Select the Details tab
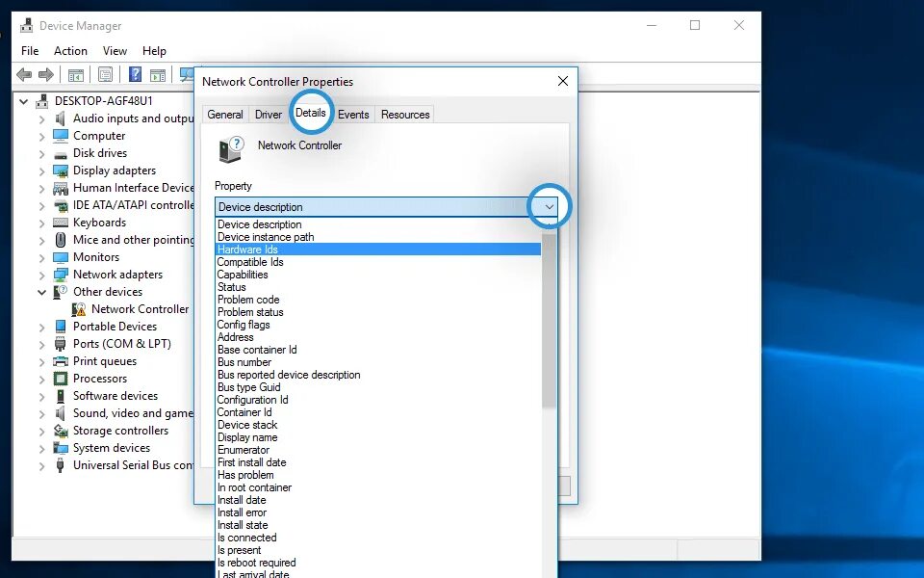The image size is (924, 578). [x=311, y=113]
